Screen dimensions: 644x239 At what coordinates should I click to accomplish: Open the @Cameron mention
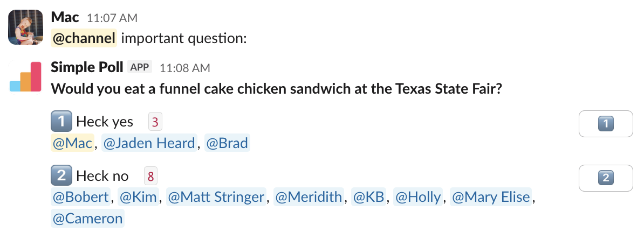tap(87, 219)
